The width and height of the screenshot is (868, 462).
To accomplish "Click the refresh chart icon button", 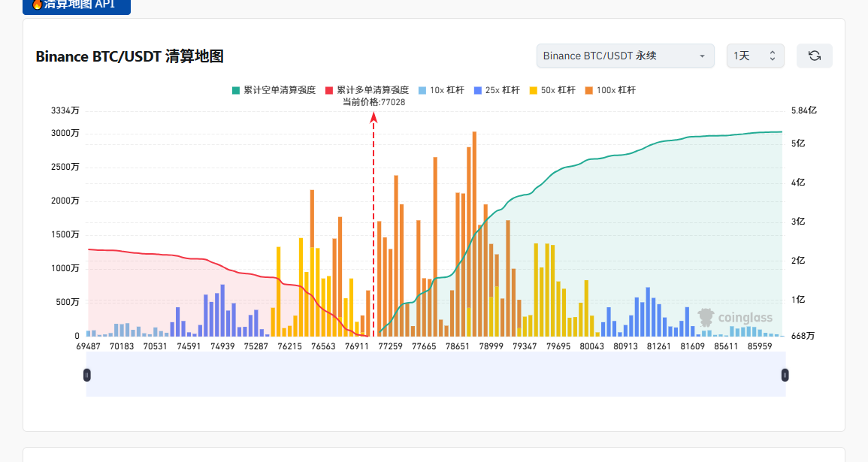I will (815, 56).
